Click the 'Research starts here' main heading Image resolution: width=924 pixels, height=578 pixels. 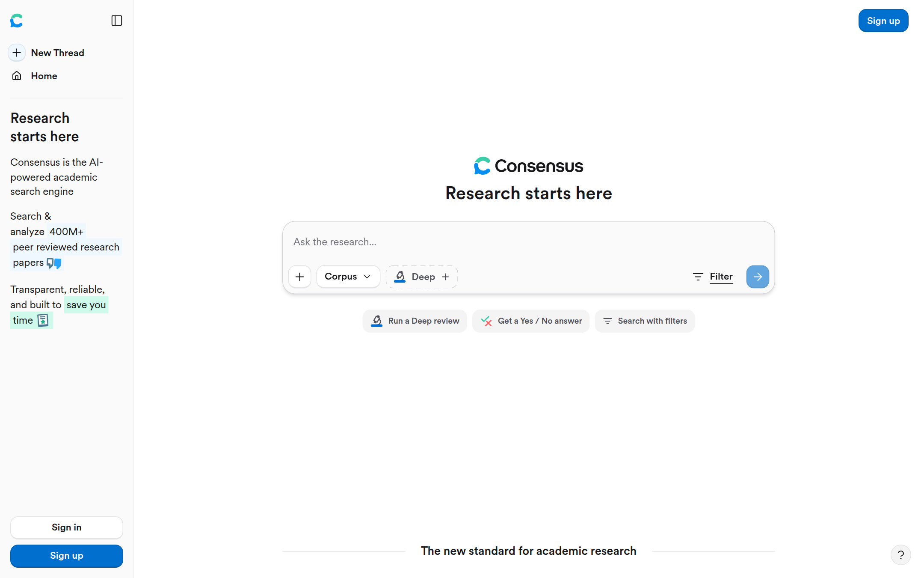[x=529, y=193]
